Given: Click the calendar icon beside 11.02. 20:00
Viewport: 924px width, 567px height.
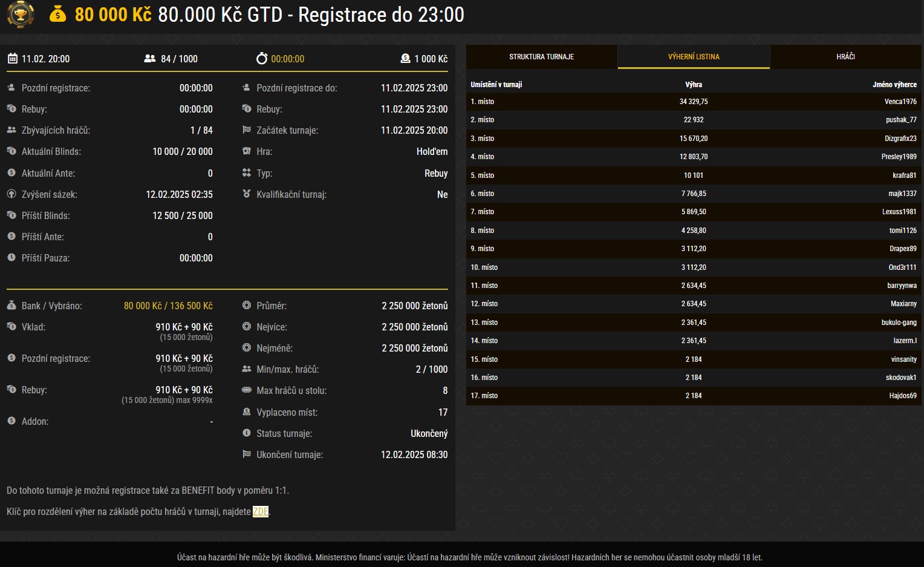Looking at the screenshot, I should pos(12,59).
